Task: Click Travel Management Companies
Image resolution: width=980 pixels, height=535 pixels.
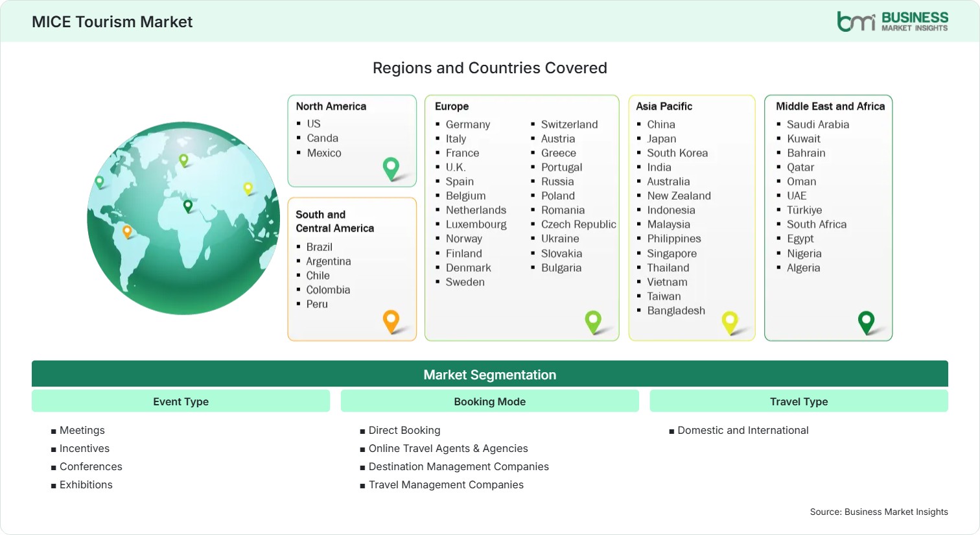Action: tap(446, 484)
